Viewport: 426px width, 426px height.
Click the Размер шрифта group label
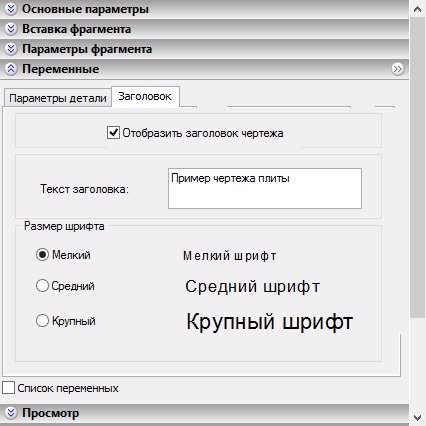point(64,226)
